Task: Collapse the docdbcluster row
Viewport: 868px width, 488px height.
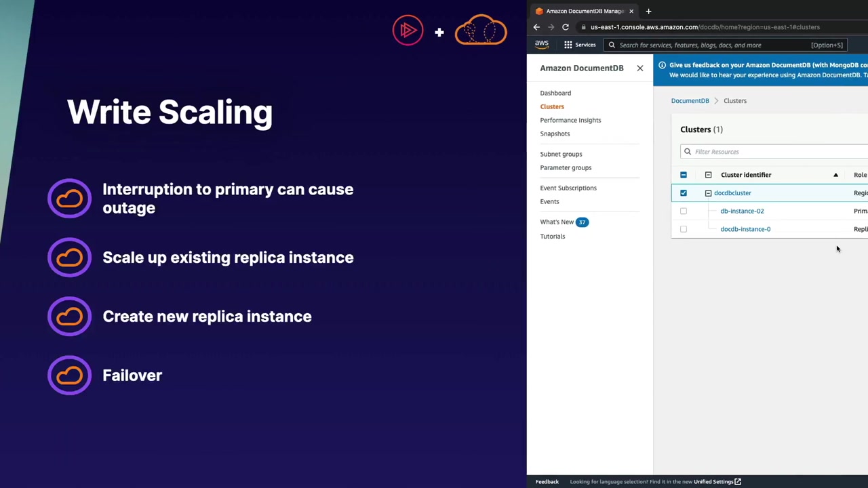Action: pos(708,193)
